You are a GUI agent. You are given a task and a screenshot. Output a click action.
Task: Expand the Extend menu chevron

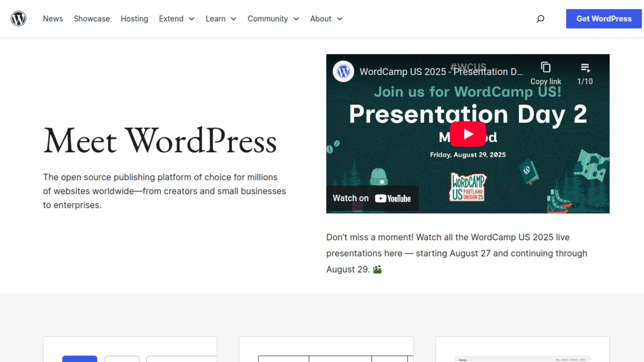192,19
